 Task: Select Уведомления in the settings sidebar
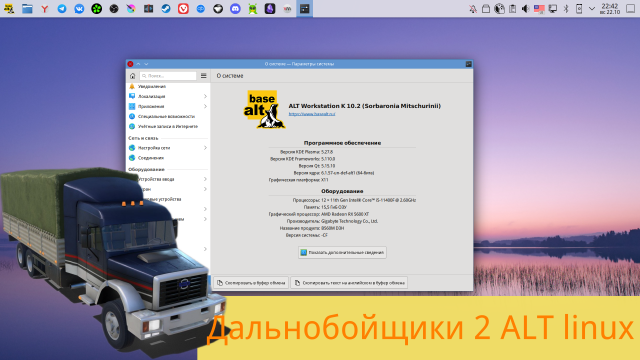pos(168,87)
